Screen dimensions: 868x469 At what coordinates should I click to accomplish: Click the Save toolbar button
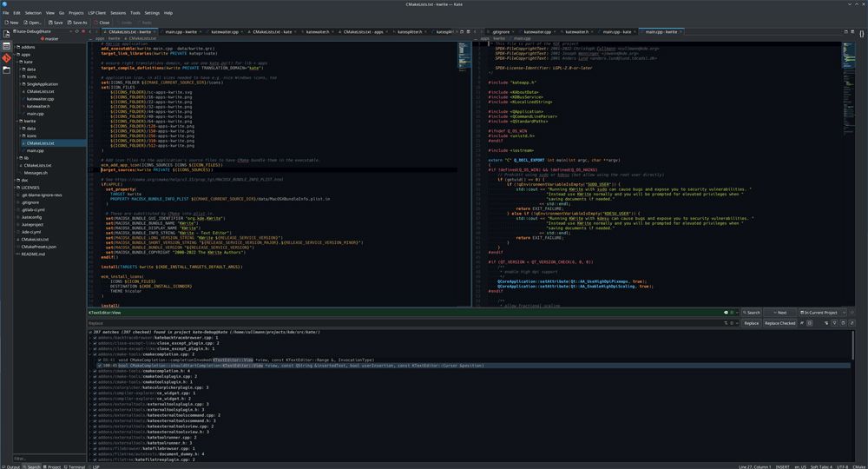(x=56, y=23)
